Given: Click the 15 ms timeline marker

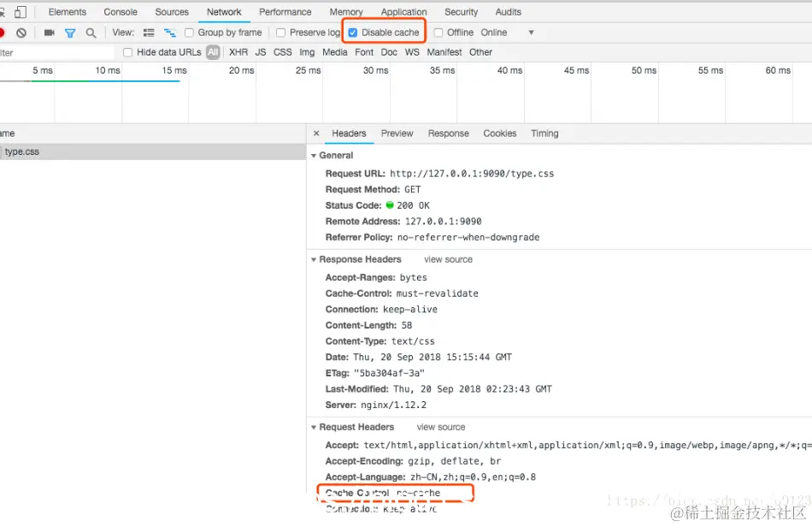Looking at the screenshot, I should [174, 70].
